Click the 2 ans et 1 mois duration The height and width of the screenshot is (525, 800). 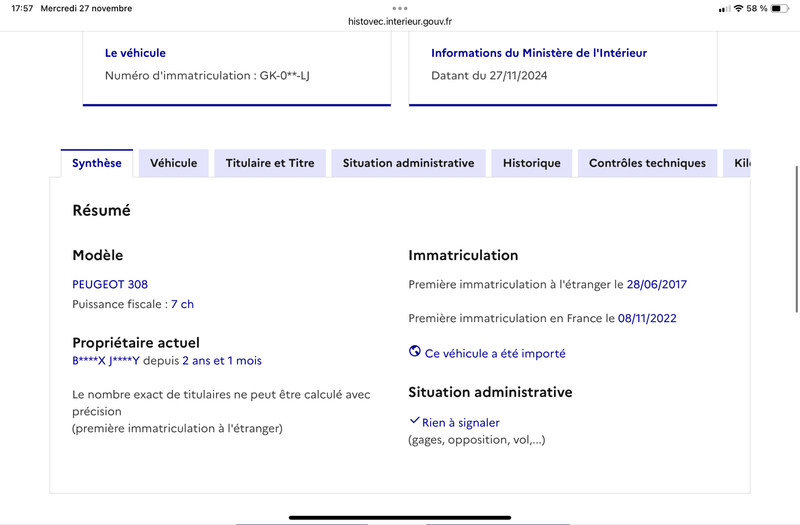[x=222, y=361]
